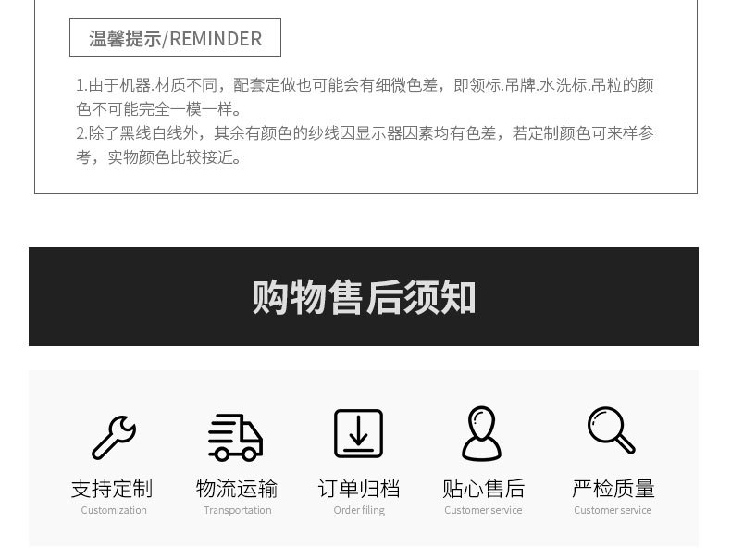
Task: Select the 贴心售后 label
Action: pos(483,489)
